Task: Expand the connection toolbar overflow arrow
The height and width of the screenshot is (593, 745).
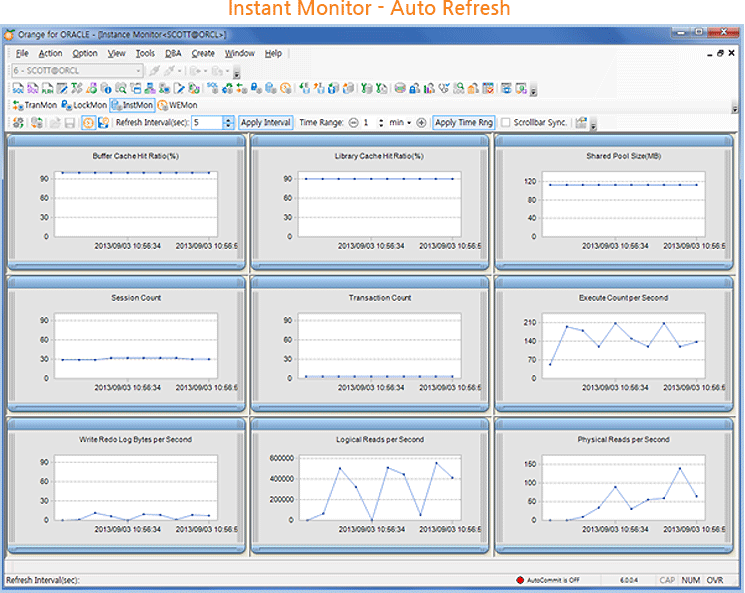Action: pos(237,73)
